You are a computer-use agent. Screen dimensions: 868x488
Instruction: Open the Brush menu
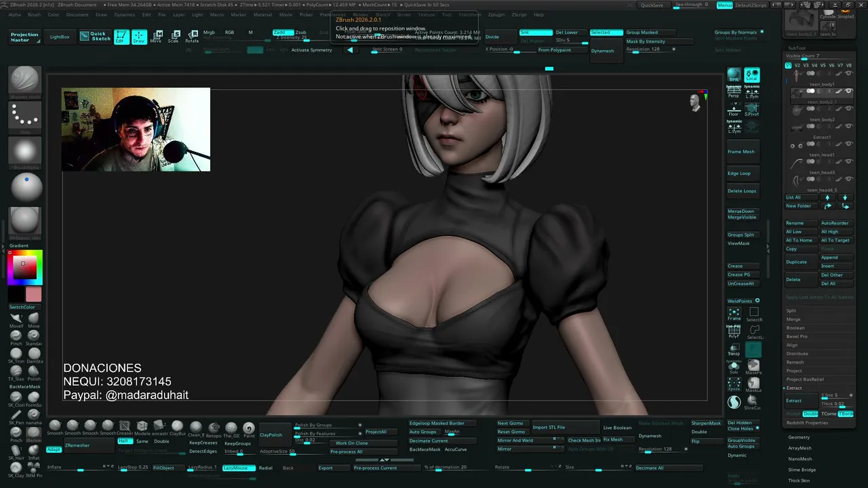(34, 14)
